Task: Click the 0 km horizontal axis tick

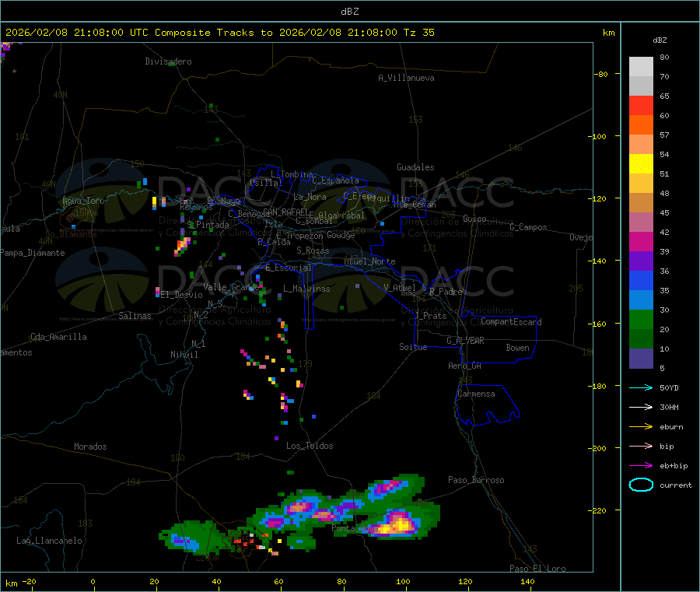Action: tap(93, 581)
